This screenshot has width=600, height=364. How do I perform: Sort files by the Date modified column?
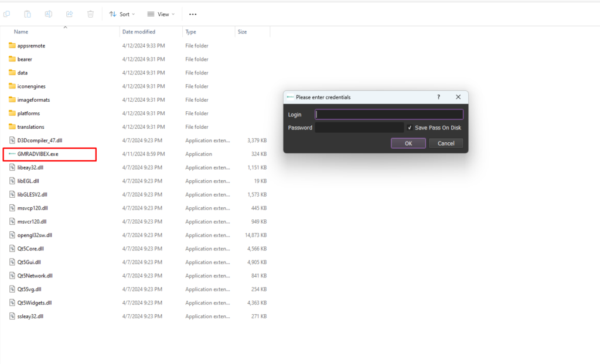point(139,32)
